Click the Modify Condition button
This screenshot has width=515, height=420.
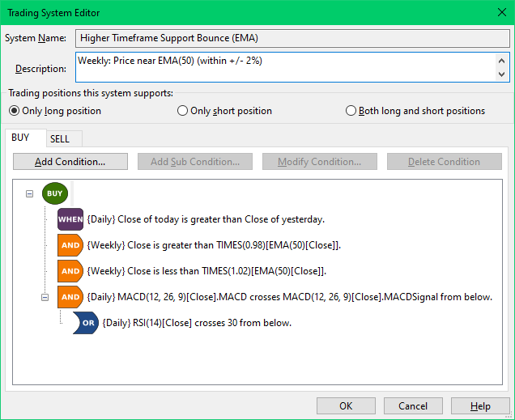click(320, 161)
